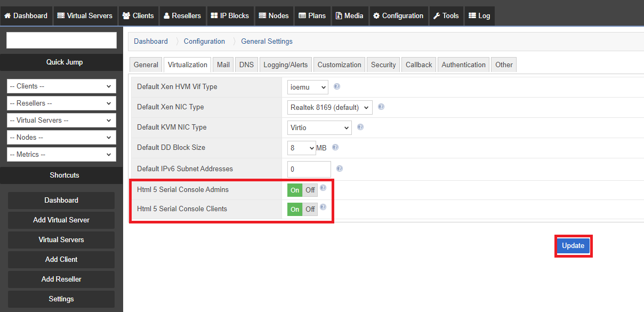Screen dimensions: 644x312
Task: Click help icon for Serial Console Clients
Action: (323, 207)
